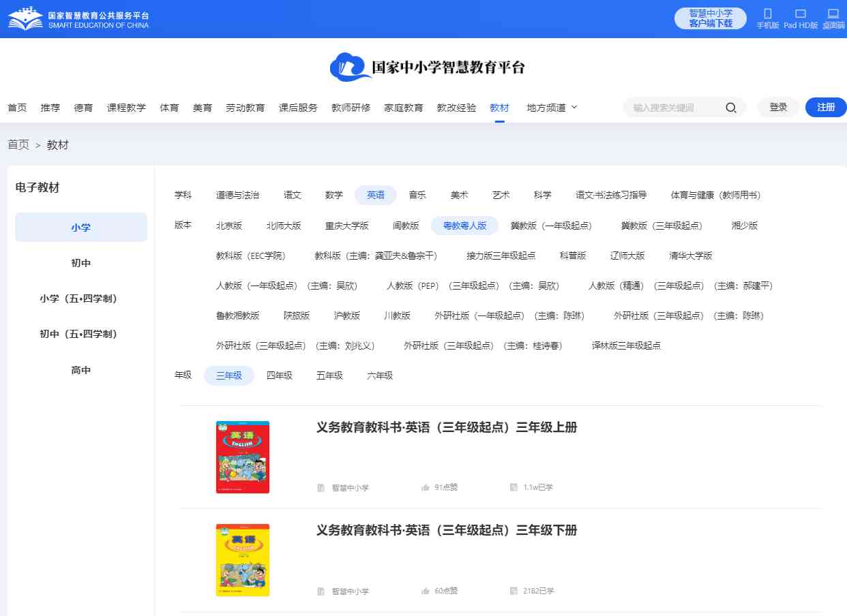Viewport: 847px width, 616px height.
Task: Select the 三年级 grade filter
Action: coord(229,375)
